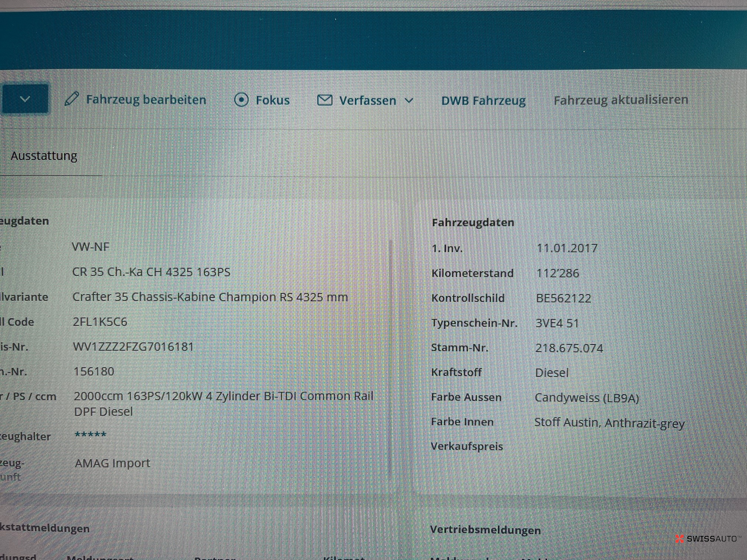
Task: Click the pencil icon for Fahrzeug bearbeiten
Action: point(72,99)
